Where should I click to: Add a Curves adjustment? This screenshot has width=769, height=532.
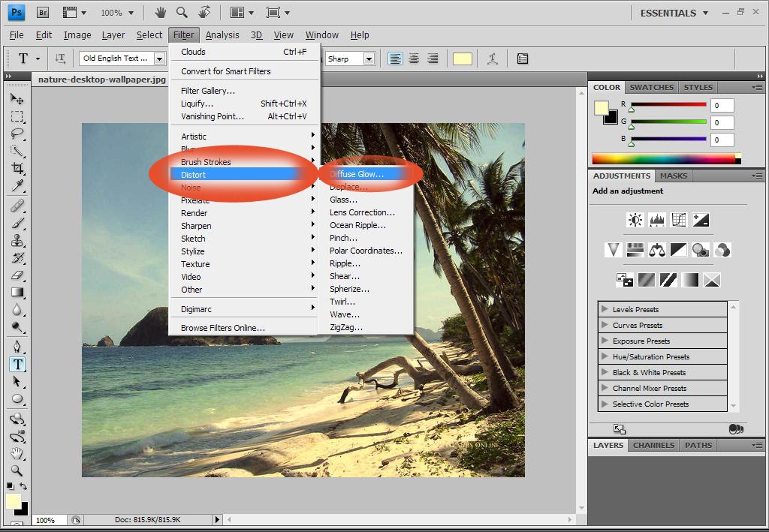[679, 220]
